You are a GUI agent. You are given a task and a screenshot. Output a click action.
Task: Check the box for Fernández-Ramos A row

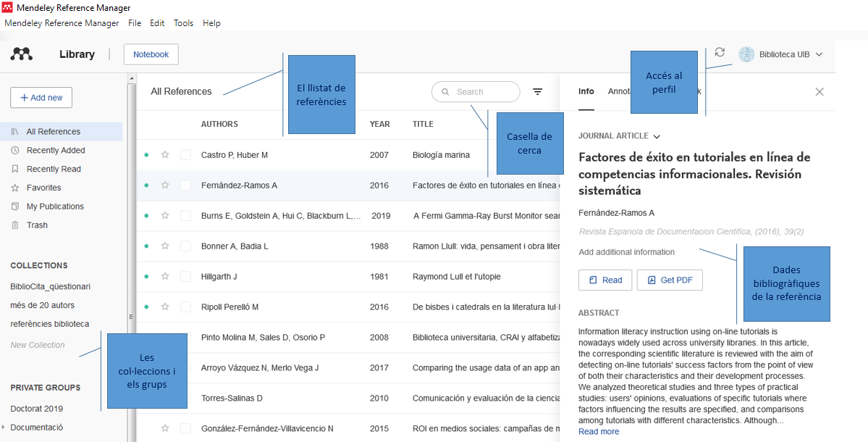tap(185, 185)
